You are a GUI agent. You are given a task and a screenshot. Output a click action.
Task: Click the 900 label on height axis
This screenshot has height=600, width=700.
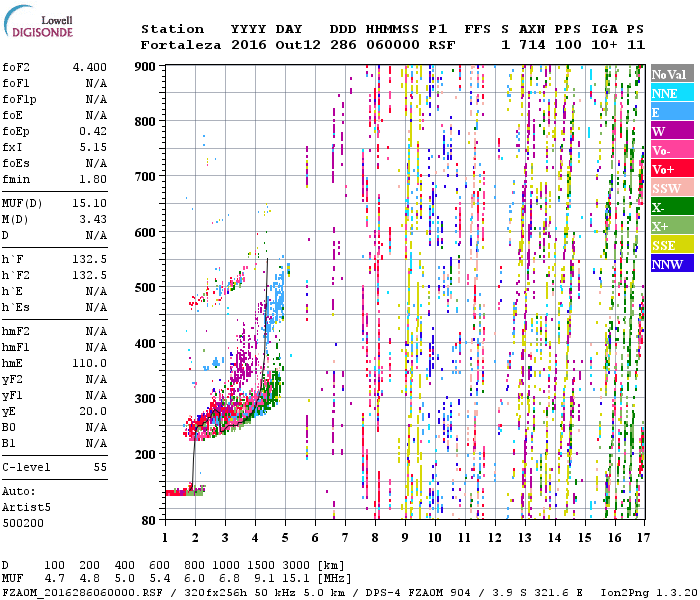[147, 66]
